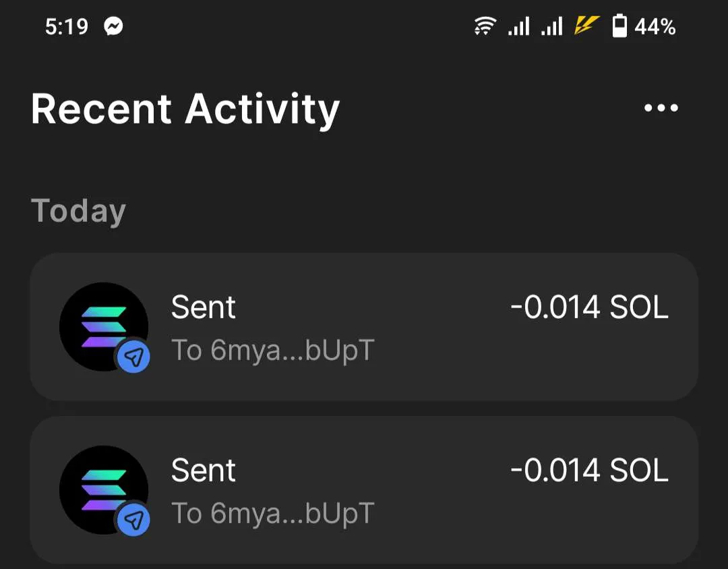Tap the Recent Activity heading
Screen dimensions: 728x569
(x=185, y=109)
